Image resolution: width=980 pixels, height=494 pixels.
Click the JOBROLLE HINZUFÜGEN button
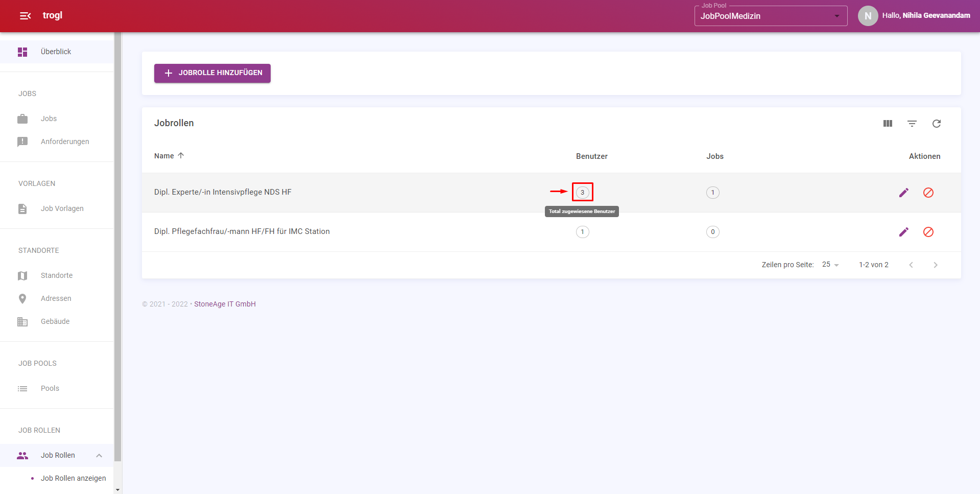212,73
